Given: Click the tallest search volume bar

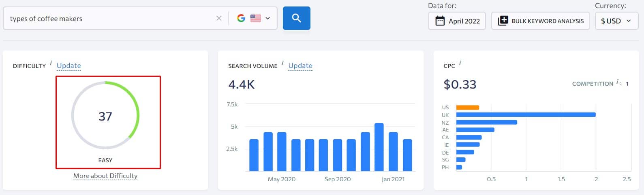Looking at the screenshot, I should click(x=379, y=147).
